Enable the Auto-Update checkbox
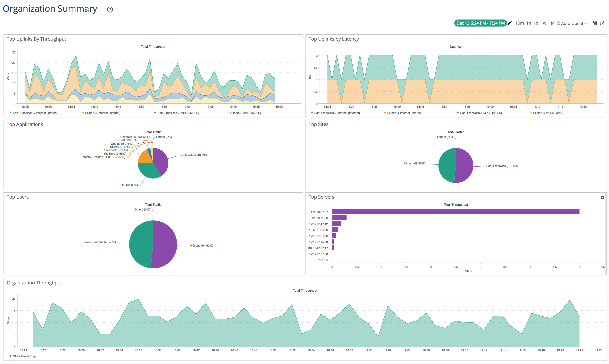The height and width of the screenshot is (364, 609). coord(559,23)
